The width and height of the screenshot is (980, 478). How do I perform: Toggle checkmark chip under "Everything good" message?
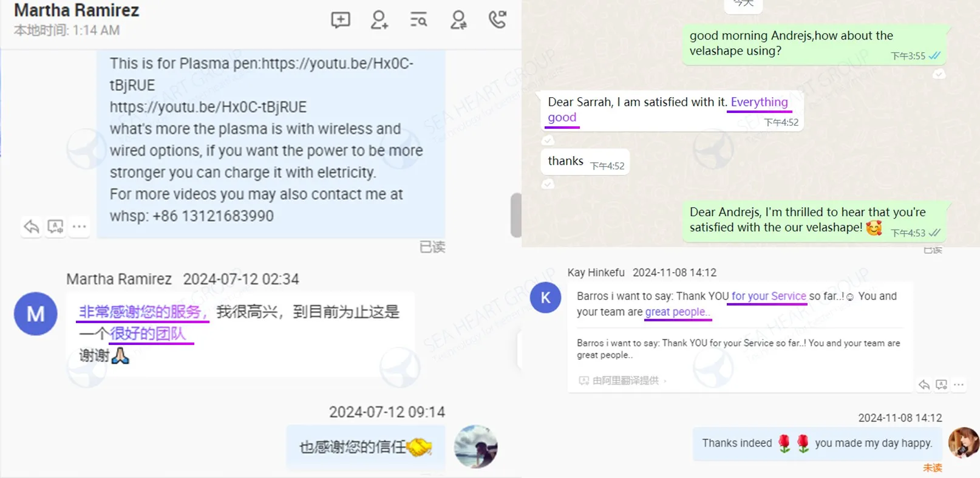pyautogui.click(x=548, y=140)
